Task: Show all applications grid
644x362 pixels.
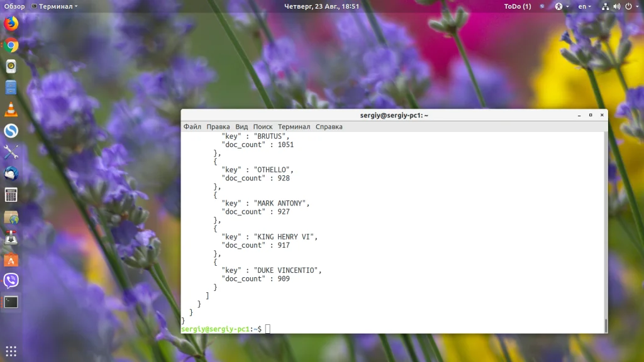Action: pos(11,351)
